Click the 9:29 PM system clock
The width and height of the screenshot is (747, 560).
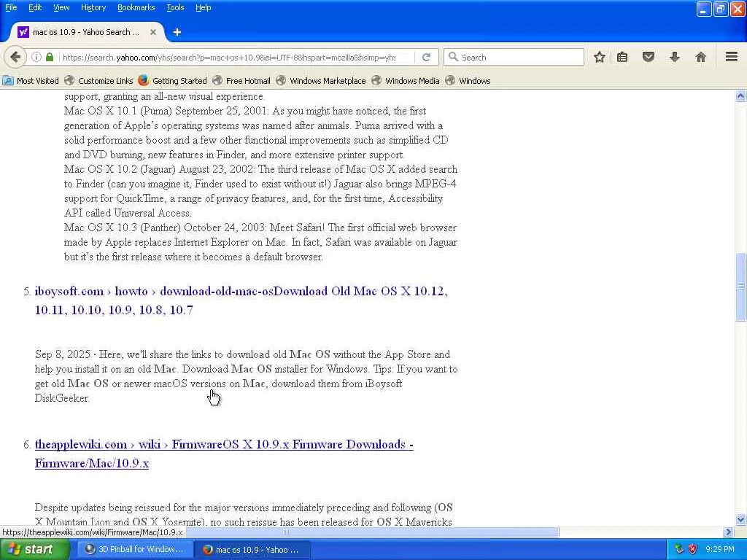[x=720, y=550]
